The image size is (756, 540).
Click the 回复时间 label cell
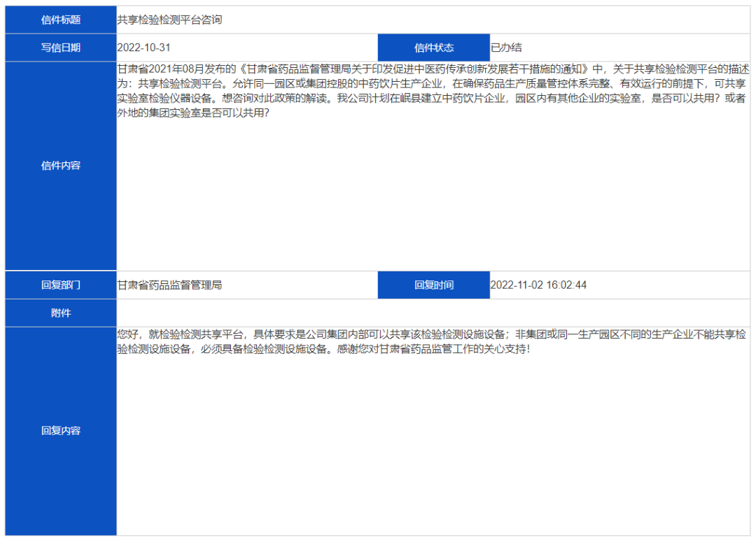tap(434, 285)
